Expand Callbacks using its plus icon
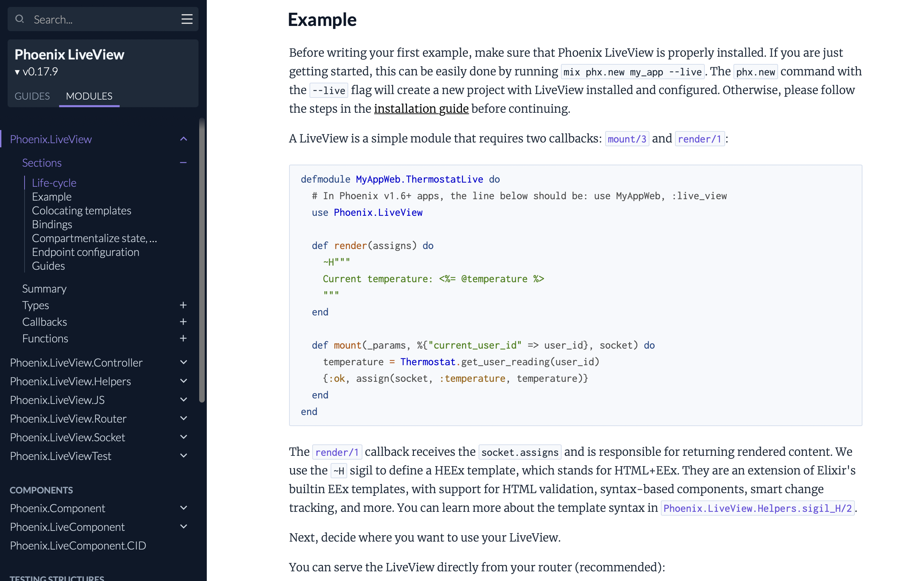 (183, 322)
